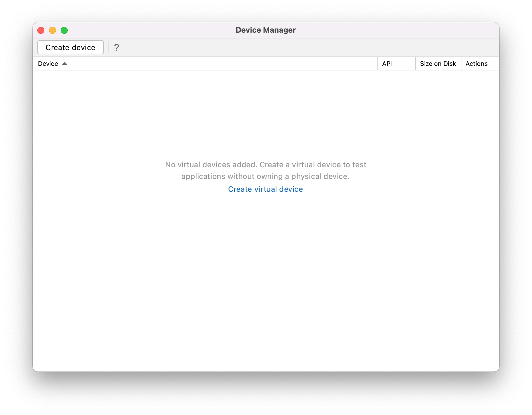Click the 'No virtual devices added' message
Viewport: 532px width, 415px height.
pyautogui.click(x=265, y=165)
